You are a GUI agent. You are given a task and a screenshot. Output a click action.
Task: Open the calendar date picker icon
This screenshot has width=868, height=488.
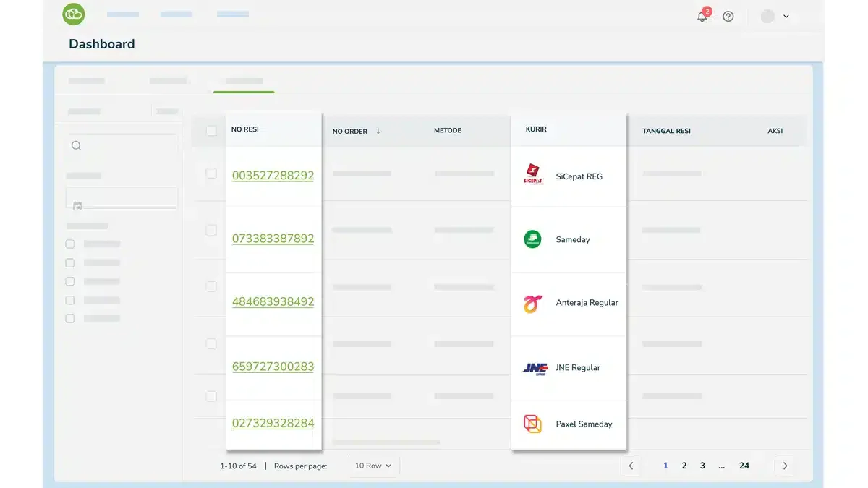coord(77,206)
